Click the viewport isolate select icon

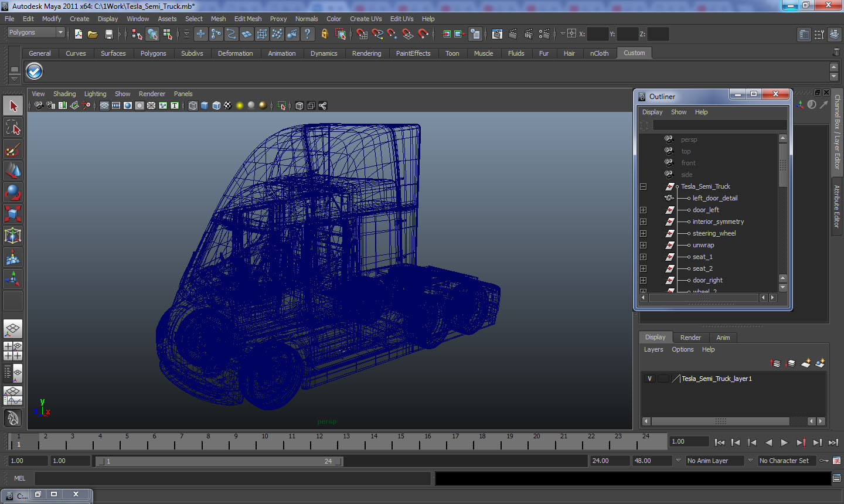(x=281, y=105)
